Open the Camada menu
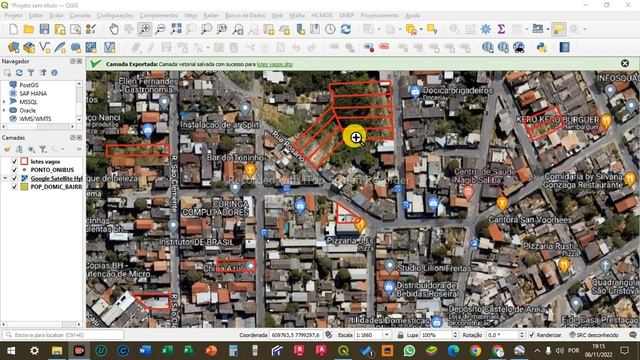Image resolution: width=640 pixels, height=360 pixels. (80, 16)
